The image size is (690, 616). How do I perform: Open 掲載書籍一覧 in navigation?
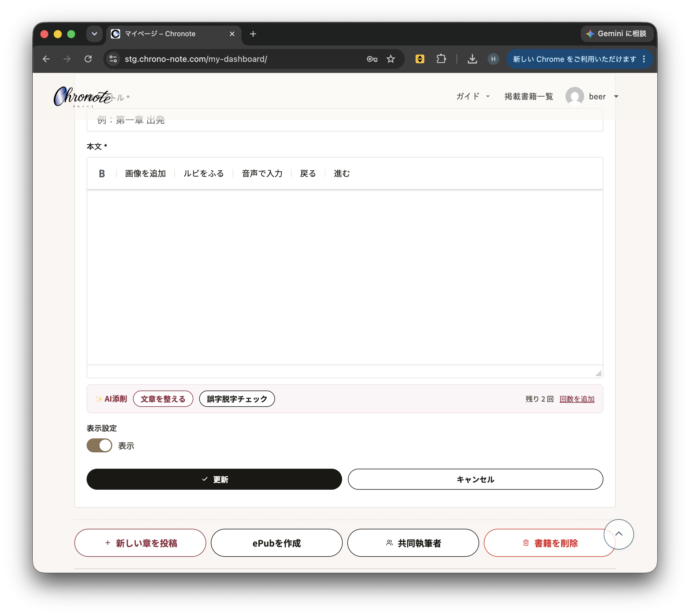coord(528,97)
